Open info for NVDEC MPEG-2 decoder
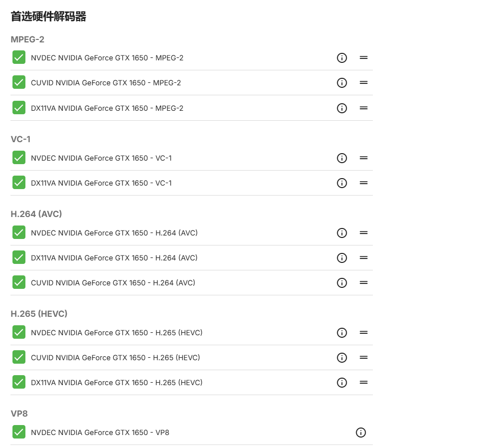The width and height of the screenshot is (489, 448). point(342,58)
